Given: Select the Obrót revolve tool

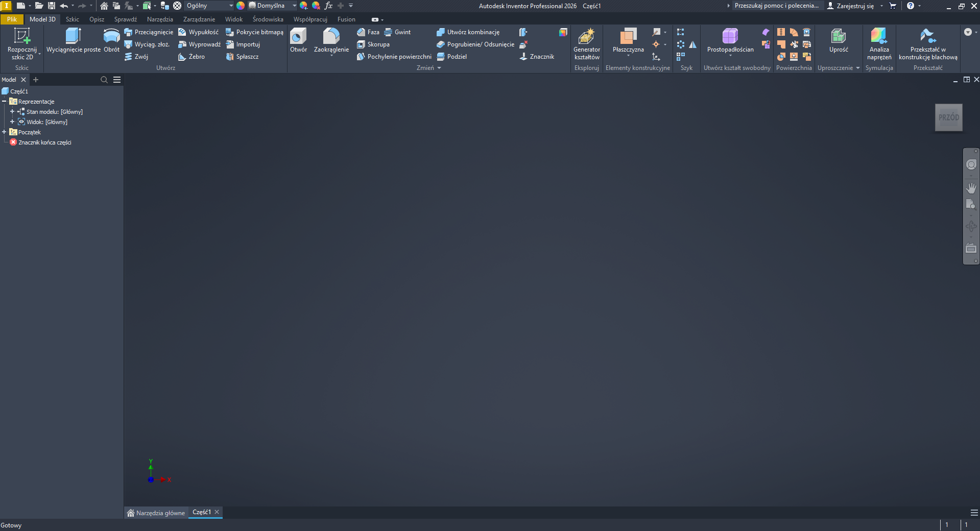Looking at the screenshot, I should coord(111,36).
